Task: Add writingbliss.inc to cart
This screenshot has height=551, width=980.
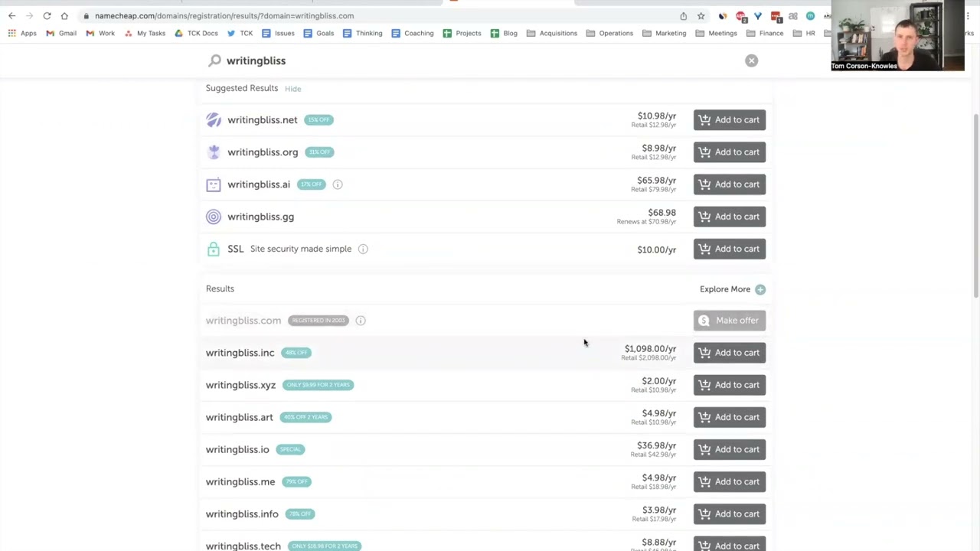Action: [x=729, y=353]
